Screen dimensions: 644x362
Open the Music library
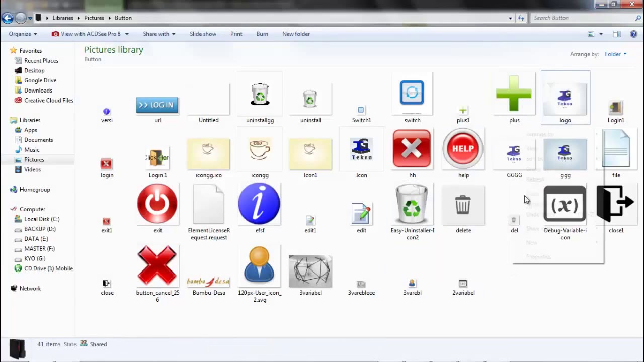tap(32, 150)
